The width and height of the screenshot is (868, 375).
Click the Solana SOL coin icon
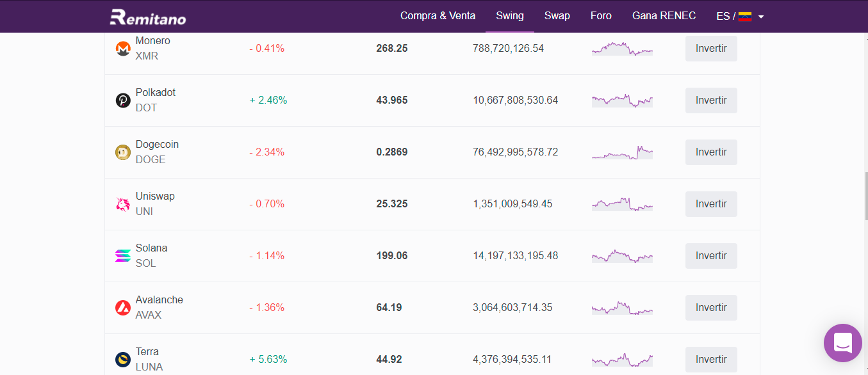[122, 256]
